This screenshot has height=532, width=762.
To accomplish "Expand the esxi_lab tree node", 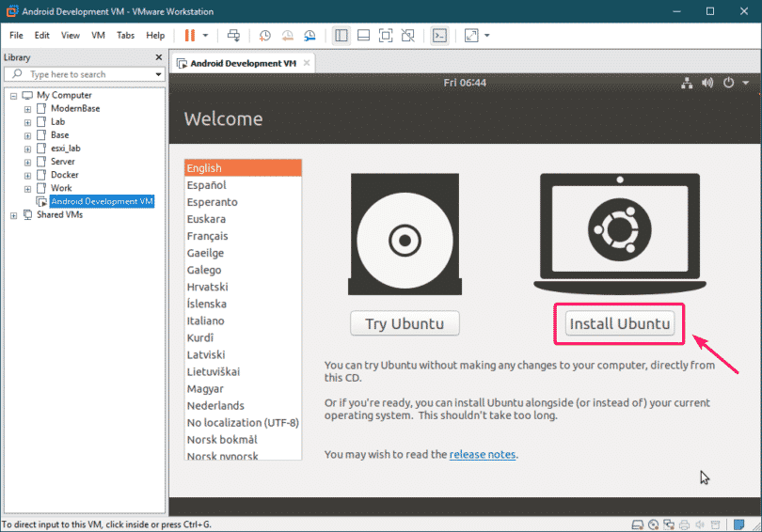I will pos(27,149).
